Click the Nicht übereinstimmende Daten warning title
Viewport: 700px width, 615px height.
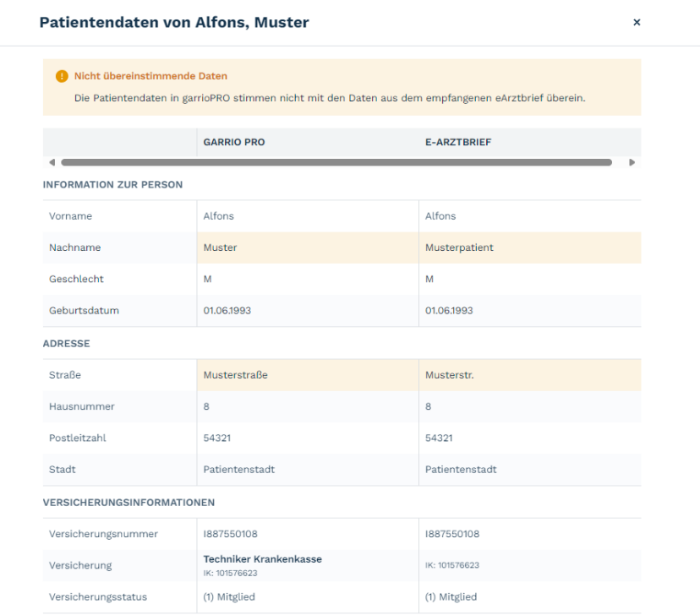point(150,76)
